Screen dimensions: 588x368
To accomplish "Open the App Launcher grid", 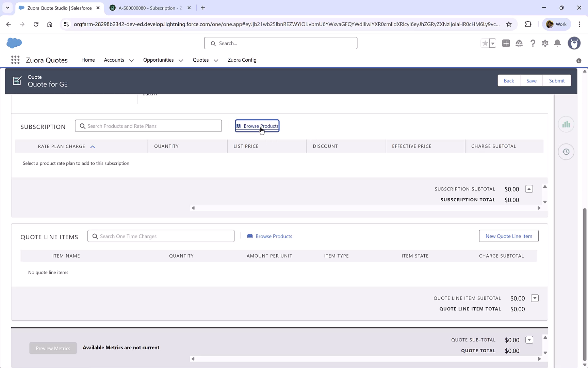I will (x=15, y=60).
